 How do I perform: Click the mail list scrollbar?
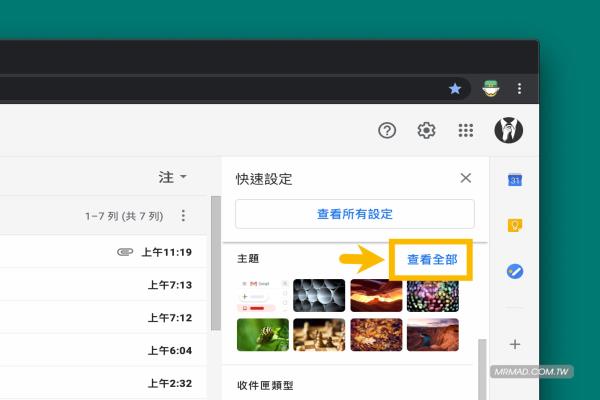(216, 263)
